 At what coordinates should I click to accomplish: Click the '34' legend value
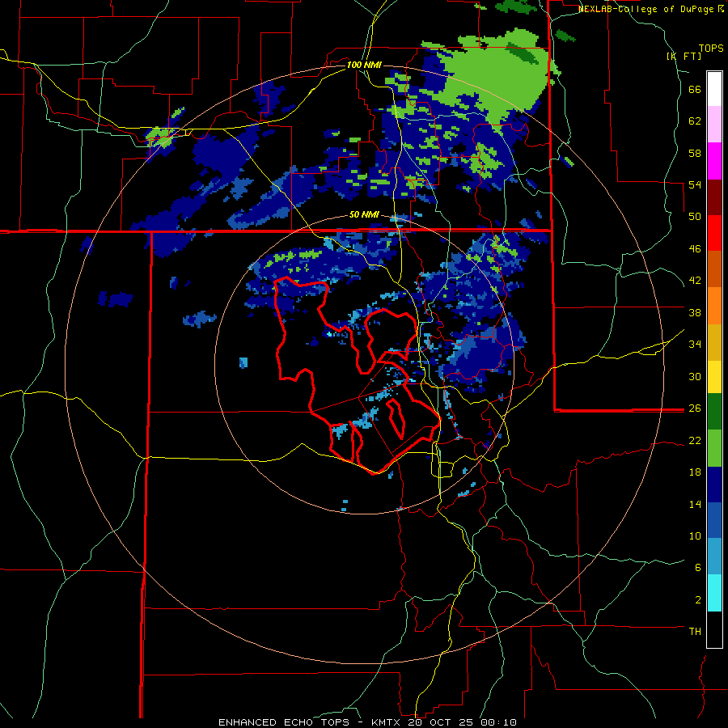[695, 344]
